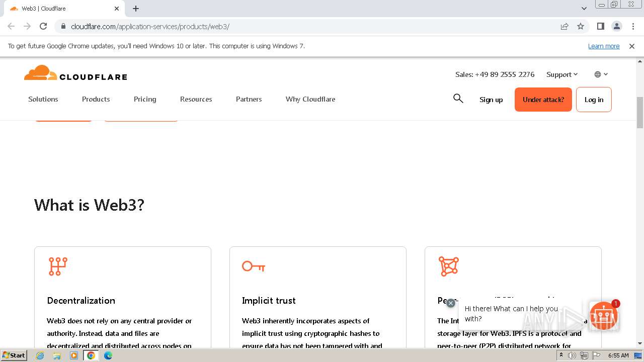Click the Log in button
Viewport: 644px width, 362px height.
pos(594,100)
